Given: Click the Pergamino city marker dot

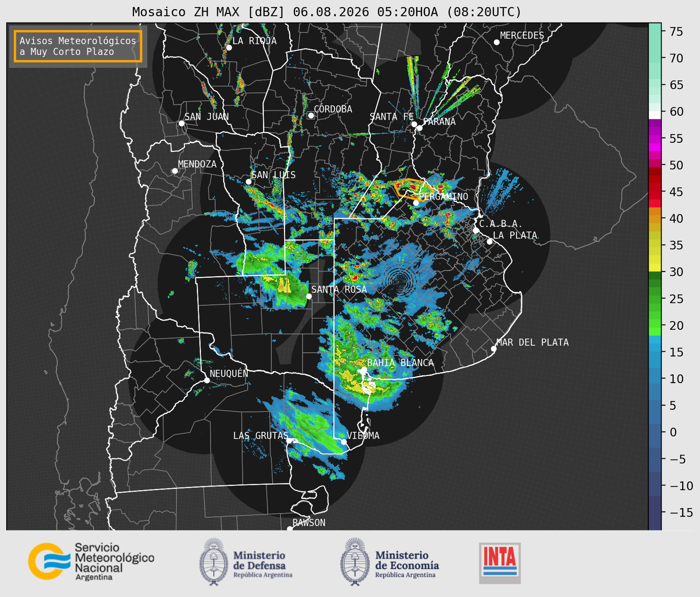Looking at the screenshot, I should pos(416,203).
